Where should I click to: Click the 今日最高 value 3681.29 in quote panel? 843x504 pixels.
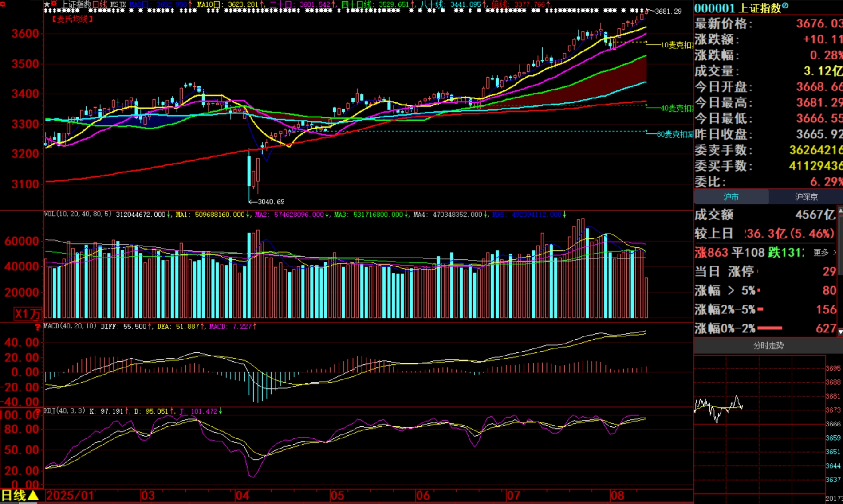(x=819, y=102)
